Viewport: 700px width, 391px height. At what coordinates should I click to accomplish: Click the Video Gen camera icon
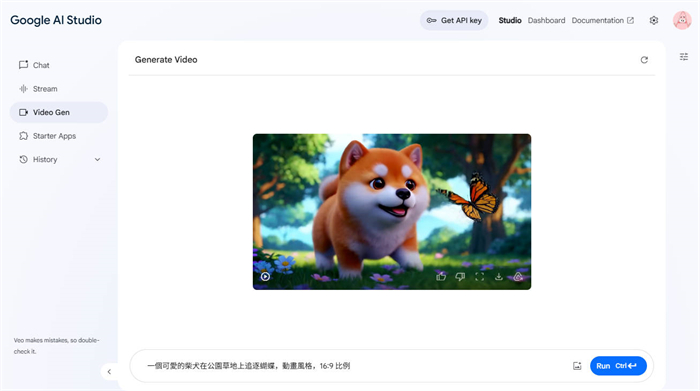coord(23,112)
